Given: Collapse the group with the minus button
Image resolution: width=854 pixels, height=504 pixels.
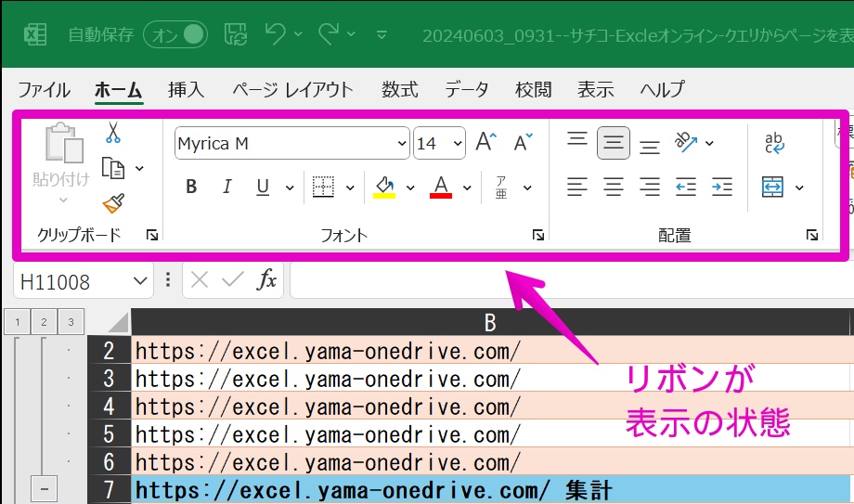Looking at the screenshot, I should [45, 489].
